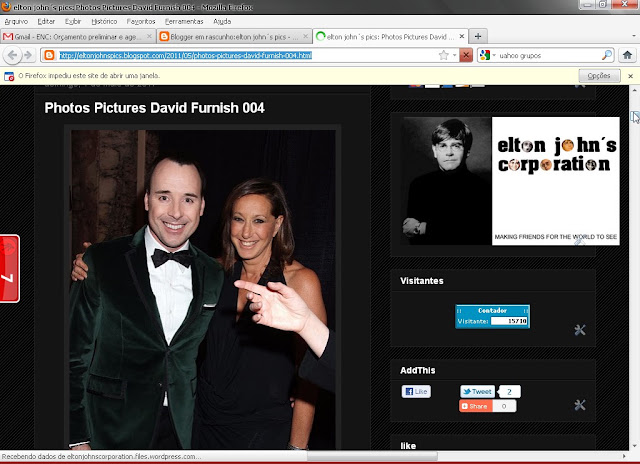Close the Gmail tab
Screen dimensions: 640x464
pyautogui.click(x=149, y=36)
